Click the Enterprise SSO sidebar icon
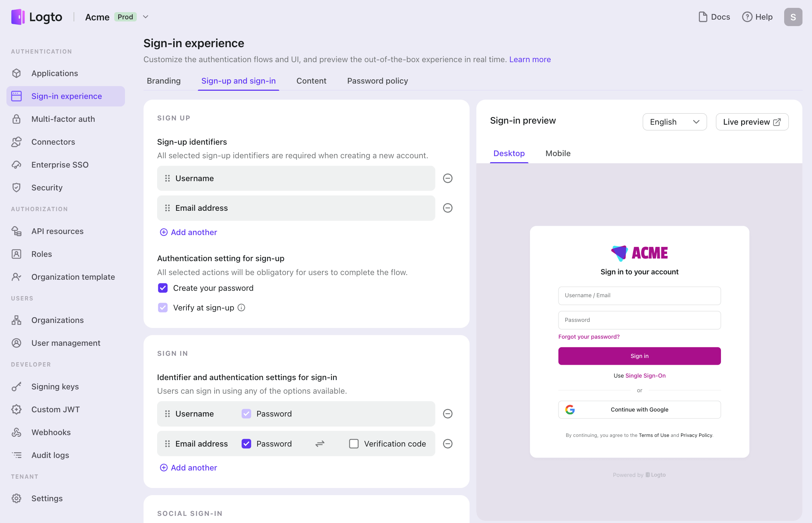This screenshot has height=523, width=812. click(x=16, y=165)
